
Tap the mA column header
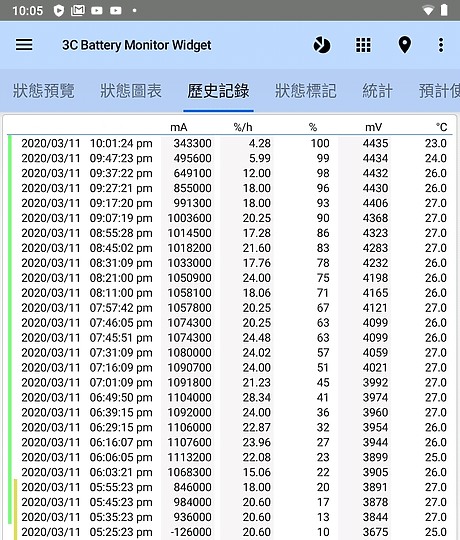pyautogui.click(x=179, y=127)
